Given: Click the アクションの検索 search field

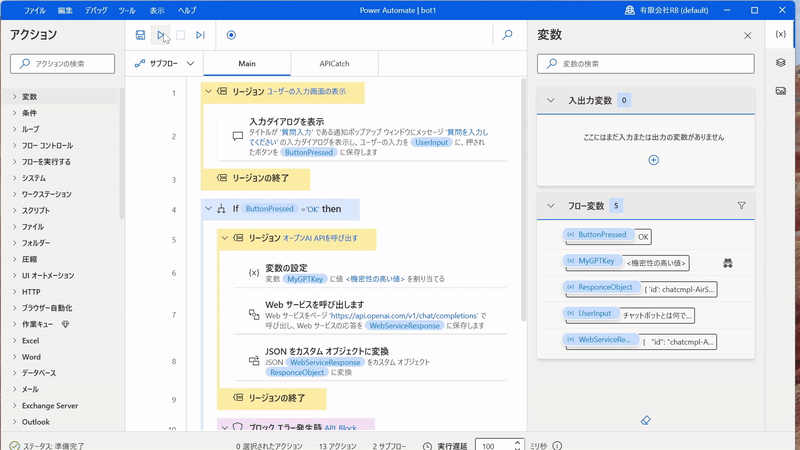Looking at the screenshot, I should click(63, 64).
